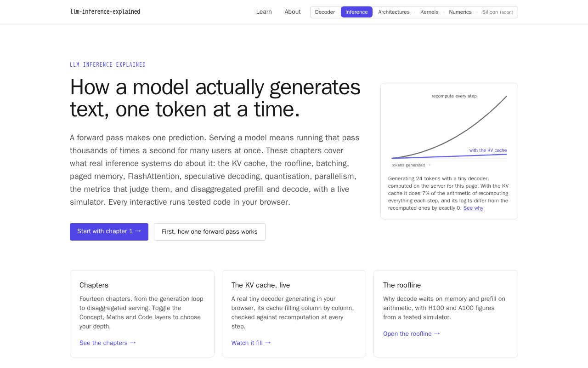
Task: Click The KV cache, live card heading
Action: click(260, 285)
